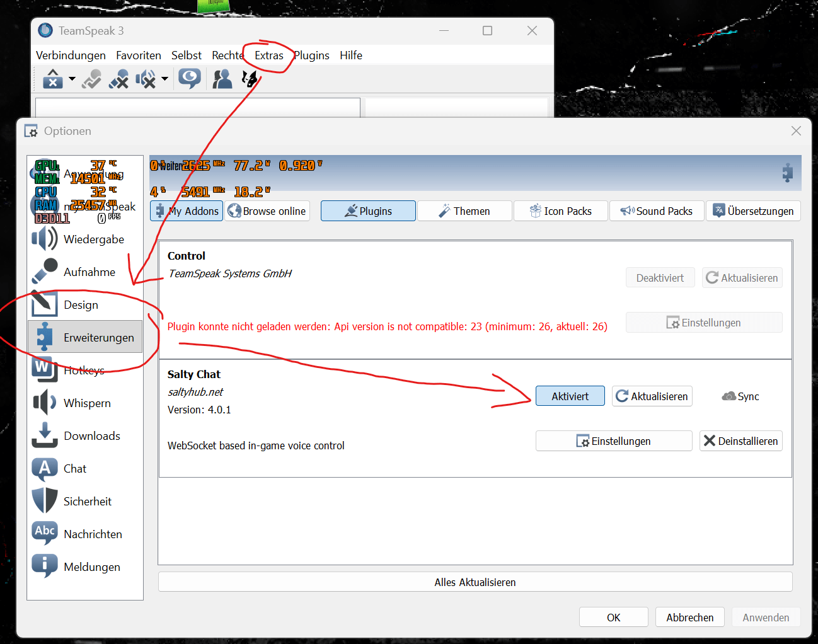Click the Nachrichten Abc bubble icon
The width and height of the screenshot is (818, 644).
45,533
